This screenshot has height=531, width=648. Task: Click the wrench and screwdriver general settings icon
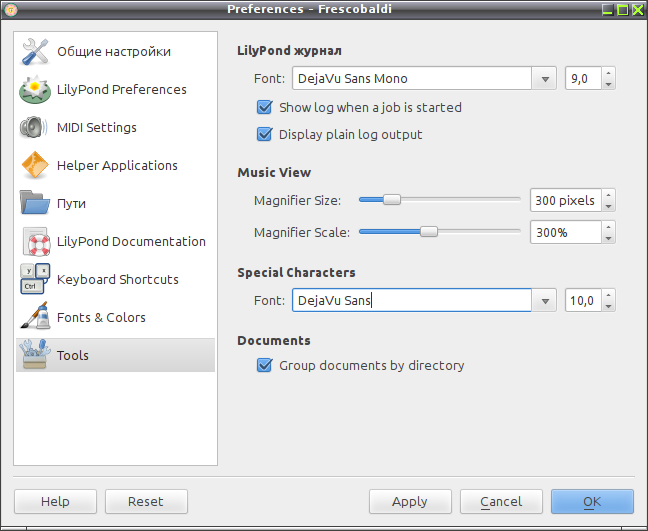click(35, 52)
